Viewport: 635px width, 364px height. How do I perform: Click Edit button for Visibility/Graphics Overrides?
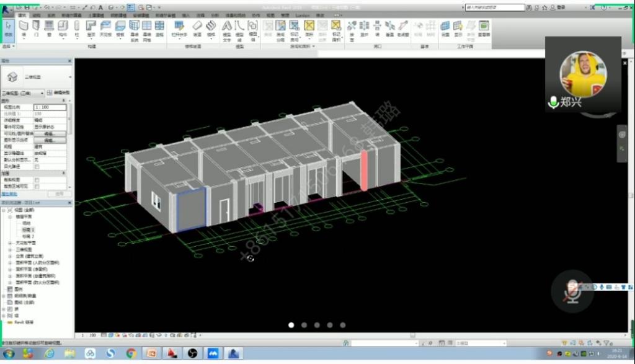tap(50, 133)
